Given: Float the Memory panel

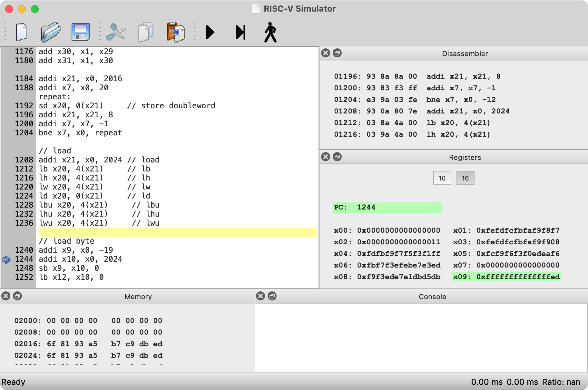Looking at the screenshot, I should click(17, 296).
